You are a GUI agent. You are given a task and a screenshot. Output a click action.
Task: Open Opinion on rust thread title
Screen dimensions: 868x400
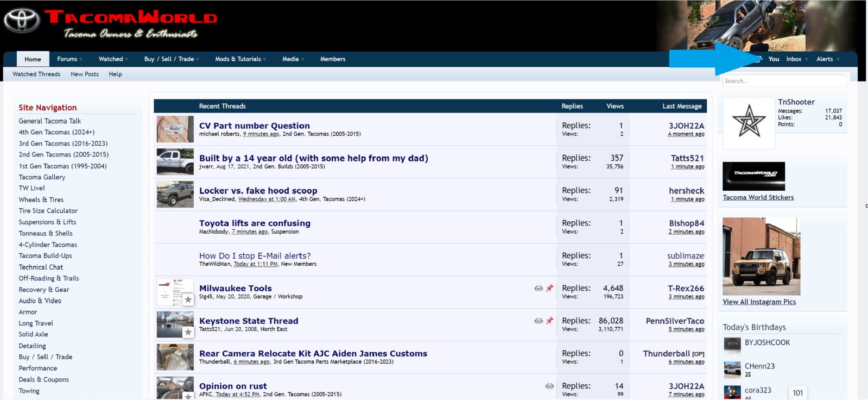[233, 386]
